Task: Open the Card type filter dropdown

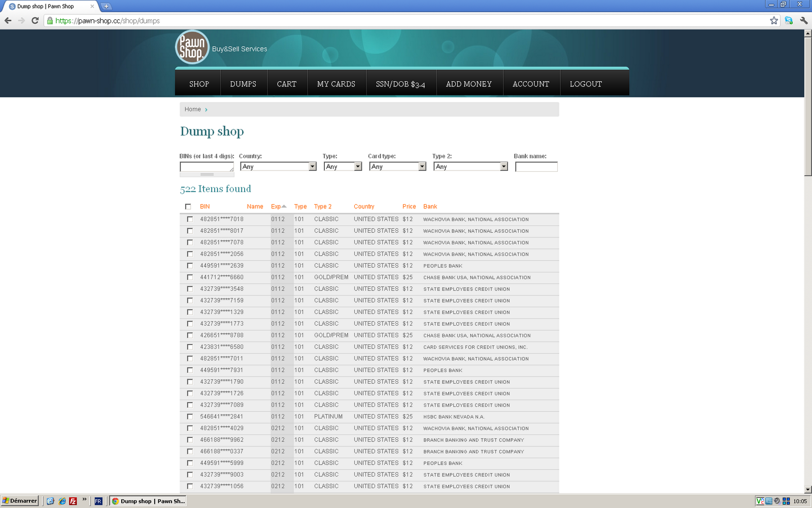Action: tap(397, 167)
